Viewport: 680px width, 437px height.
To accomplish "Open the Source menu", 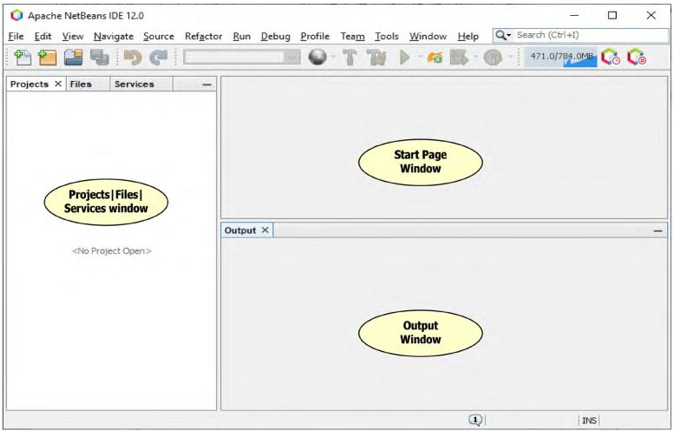I will pyautogui.click(x=159, y=36).
